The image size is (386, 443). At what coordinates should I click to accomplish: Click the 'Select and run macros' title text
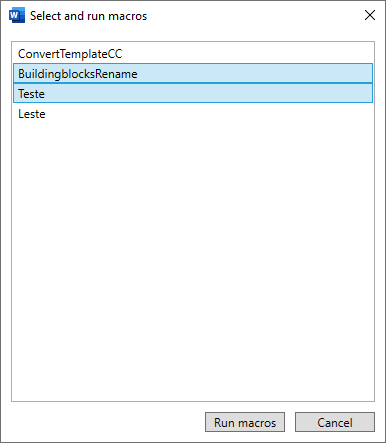point(88,16)
